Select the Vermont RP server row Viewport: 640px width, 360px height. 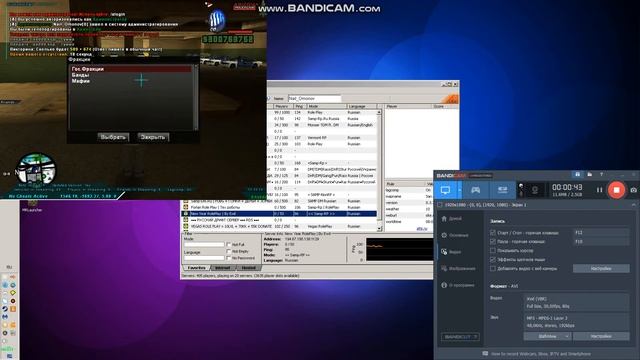[322, 138]
